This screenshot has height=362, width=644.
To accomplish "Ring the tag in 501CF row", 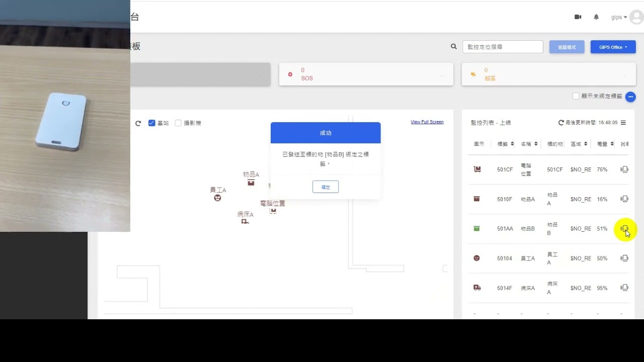I will (x=624, y=169).
